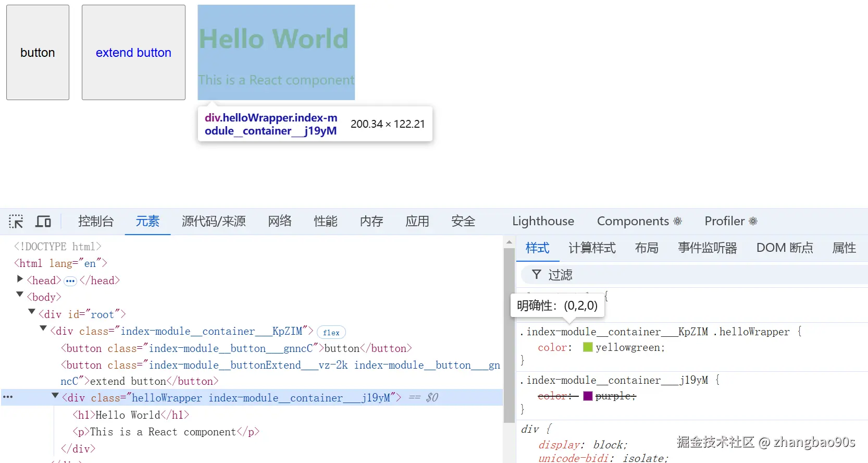Select the Properties sub-tab (属性)
Screen dimensions: 868x463
[844, 248]
